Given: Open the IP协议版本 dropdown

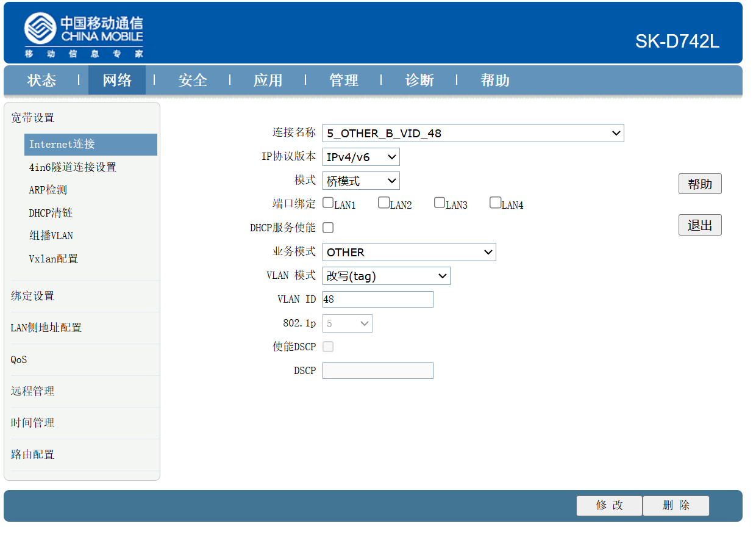Looking at the screenshot, I should coord(361,157).
